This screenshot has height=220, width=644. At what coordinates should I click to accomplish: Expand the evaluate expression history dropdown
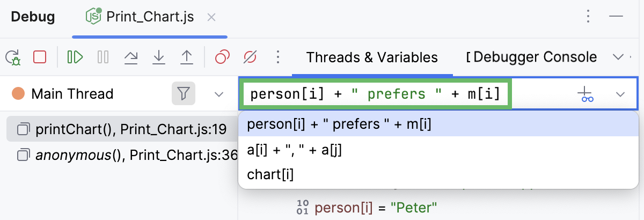pos(620,94)
